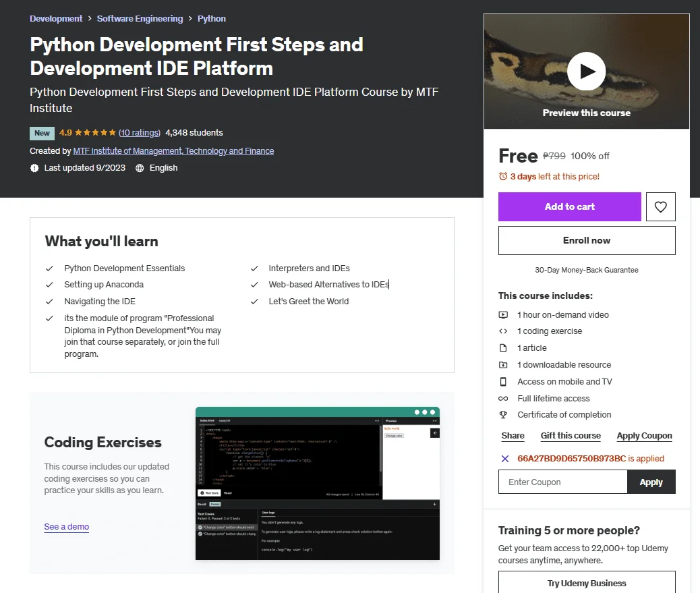Click the Enter Coupon input field
This screenshot has width=700, height=593.
tap(563, 482)
